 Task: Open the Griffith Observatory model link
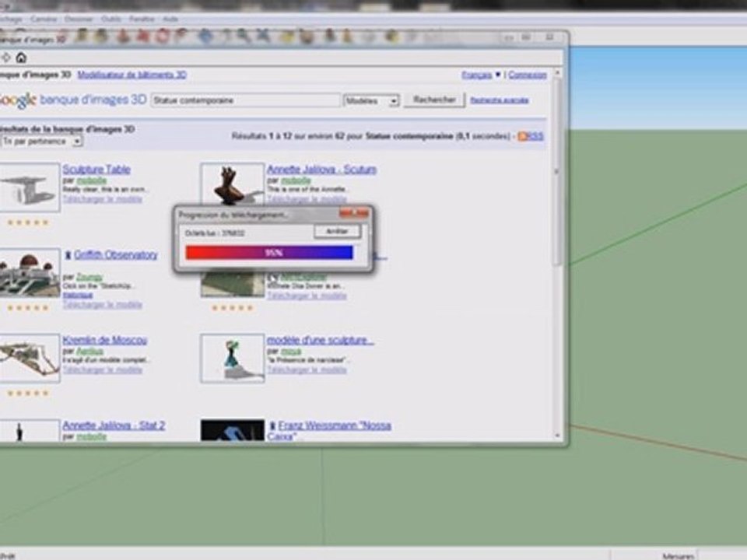[116, 255]
